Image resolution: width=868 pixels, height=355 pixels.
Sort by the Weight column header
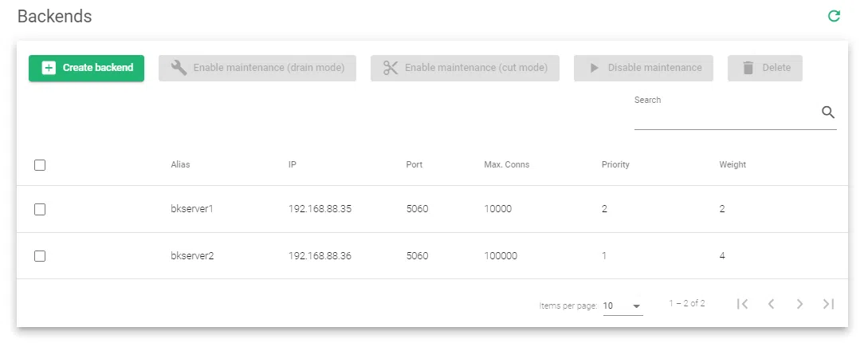(732, 165)
